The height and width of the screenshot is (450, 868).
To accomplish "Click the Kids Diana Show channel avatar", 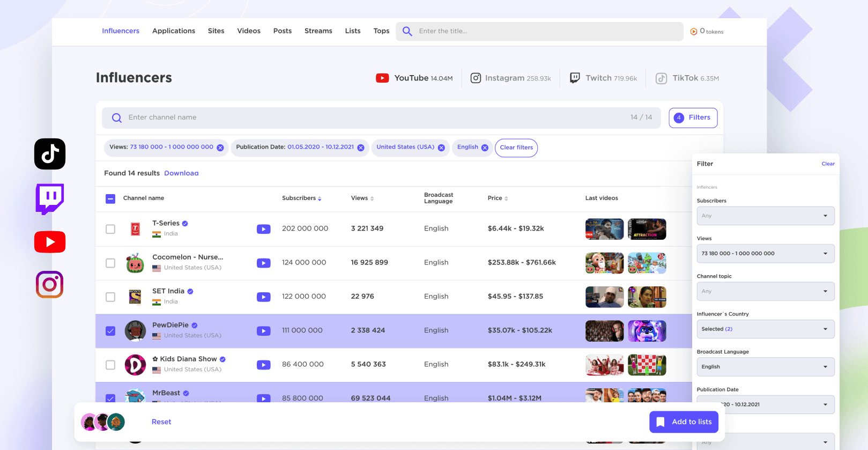I will (136, 365).
